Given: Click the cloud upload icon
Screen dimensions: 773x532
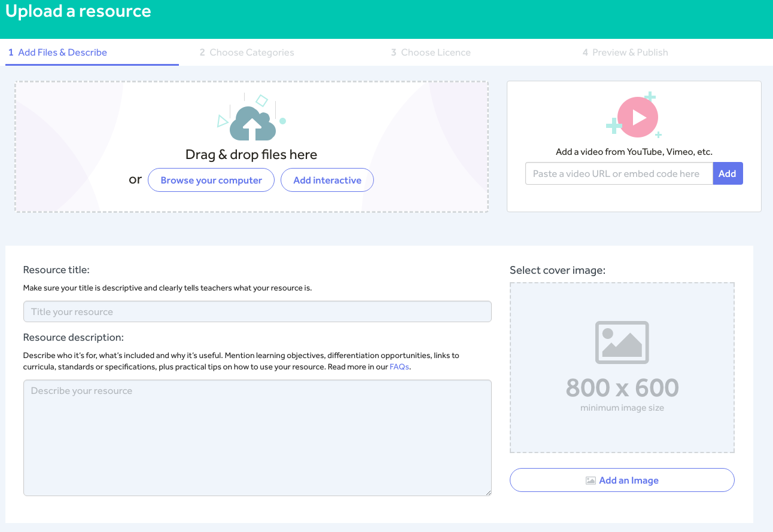Looking at the screenshot, I should 252,123.
